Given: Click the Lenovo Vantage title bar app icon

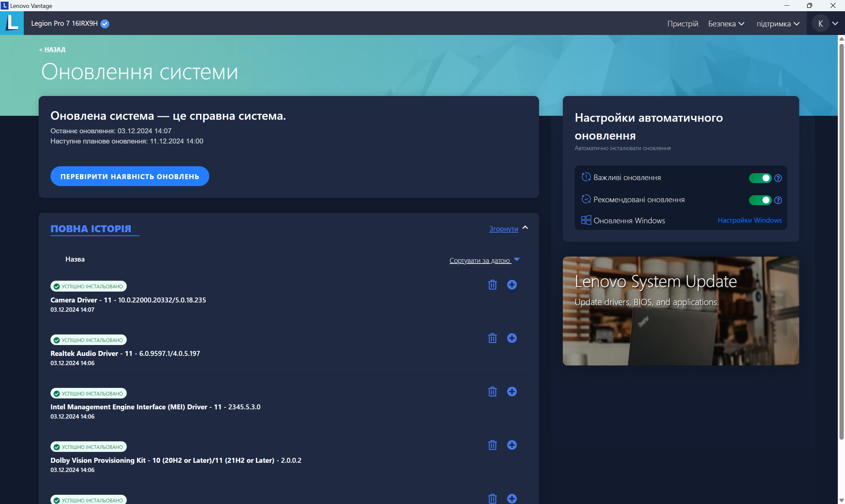Looking at the screenshot, I should [5, 5].
